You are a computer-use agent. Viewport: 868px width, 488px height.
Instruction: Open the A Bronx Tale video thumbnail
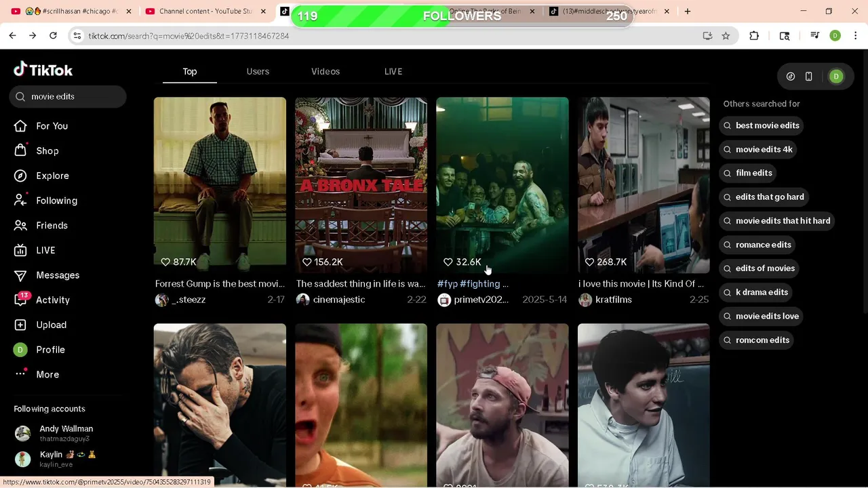361,185
